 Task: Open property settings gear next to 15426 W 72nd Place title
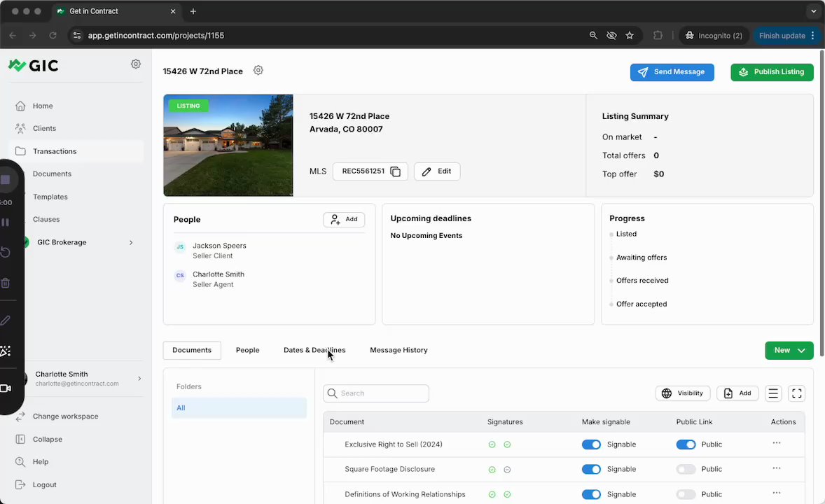click(258, 71)
